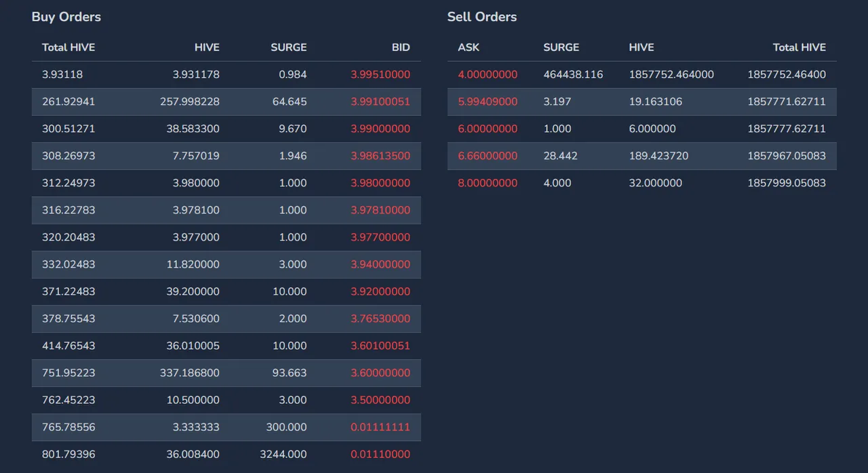Select ask price 6.66000000

pyautogui.click(x=488, y=156)
